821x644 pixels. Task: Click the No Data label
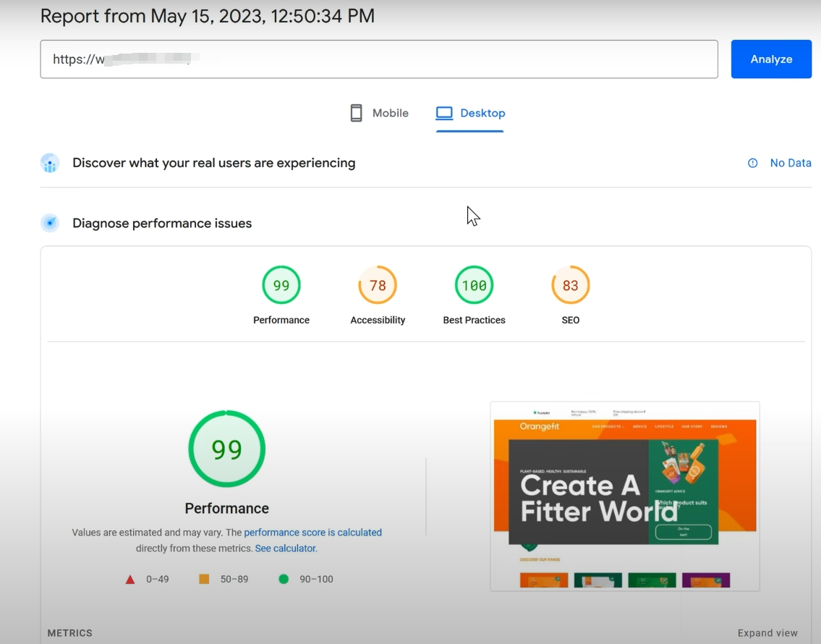(x=790, y=164)
